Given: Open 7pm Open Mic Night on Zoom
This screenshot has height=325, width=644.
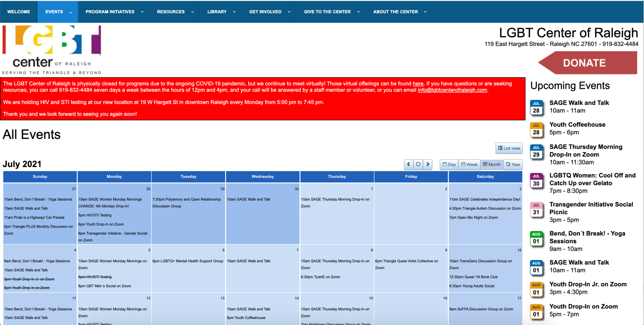Looking at the screenshot, I should [473, 217].
